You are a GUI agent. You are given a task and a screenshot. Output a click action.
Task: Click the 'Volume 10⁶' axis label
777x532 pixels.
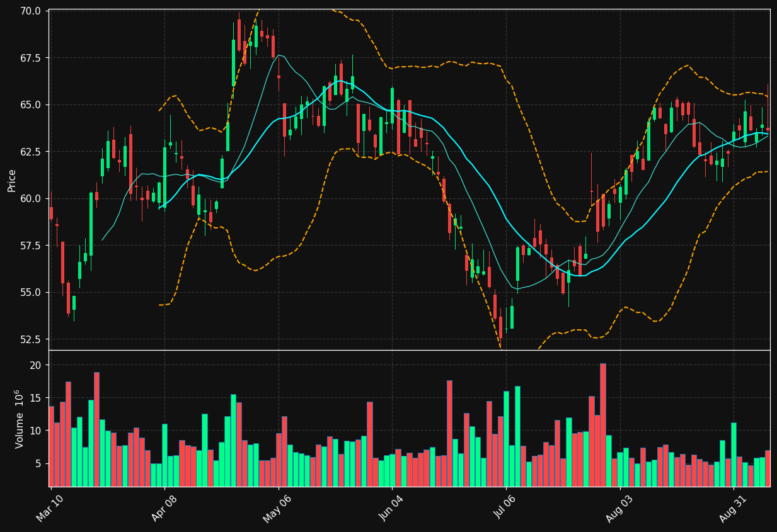[x=19, y=419]
